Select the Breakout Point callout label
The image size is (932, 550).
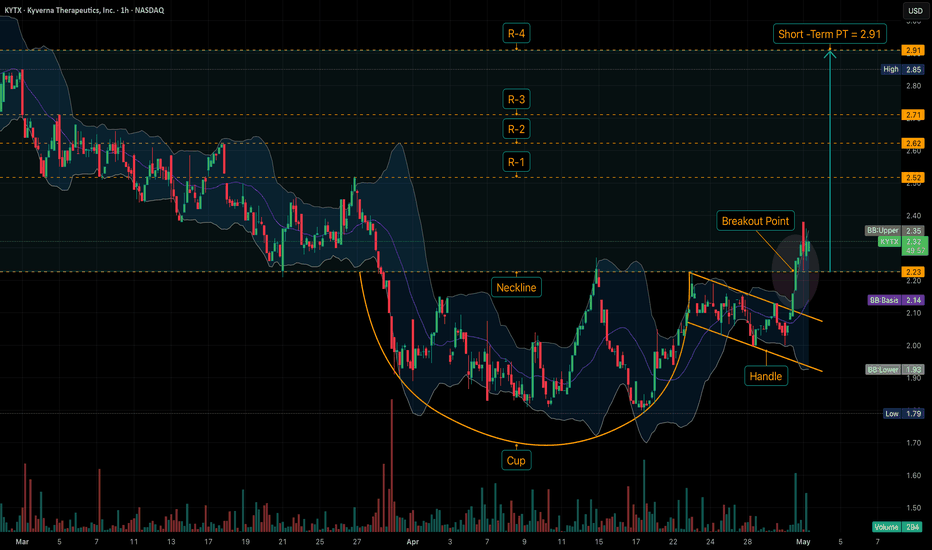(755, 221)
